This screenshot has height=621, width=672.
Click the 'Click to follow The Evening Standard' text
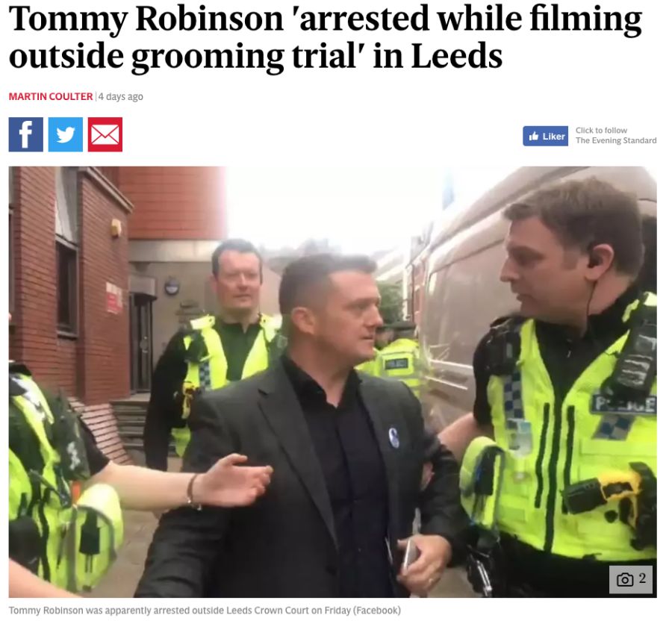(x=616, y=135)
